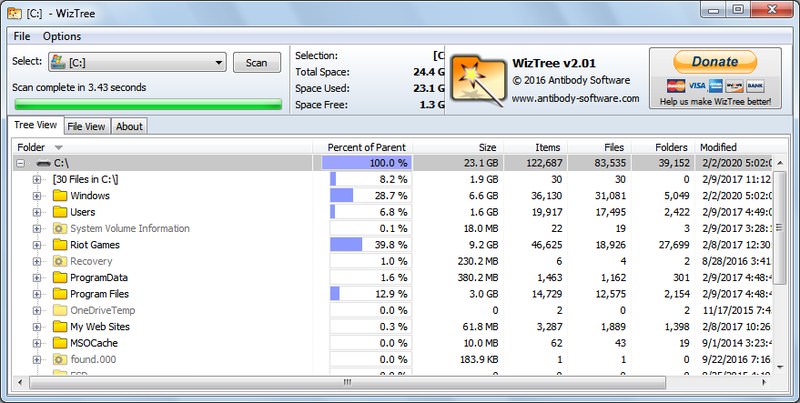Click the WizTree wizard wand logo

(478, 81)
